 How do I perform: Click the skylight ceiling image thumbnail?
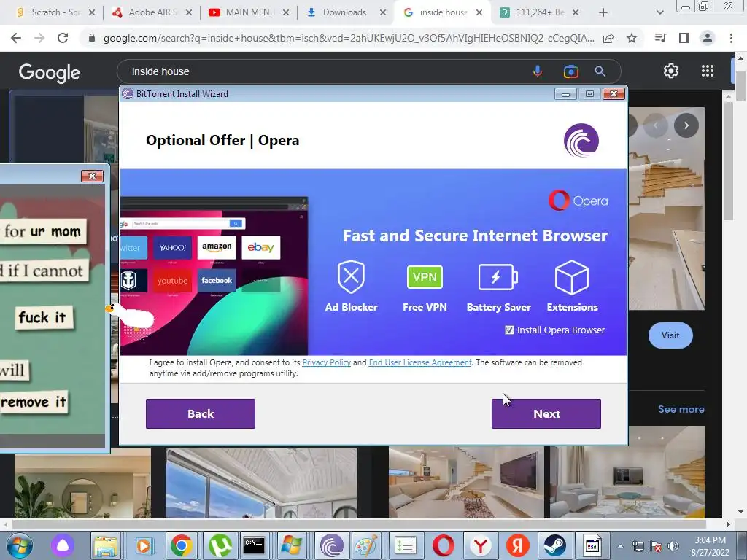260,483
